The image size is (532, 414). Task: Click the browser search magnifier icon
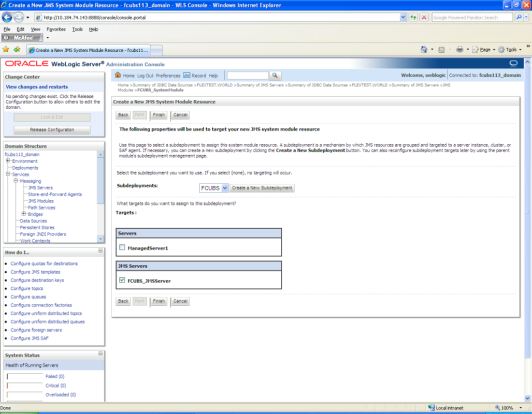(519, 17)
